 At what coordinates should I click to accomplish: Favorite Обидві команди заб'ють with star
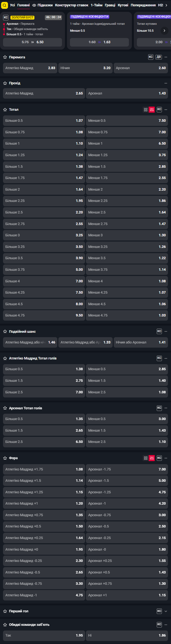click(5, 625)
